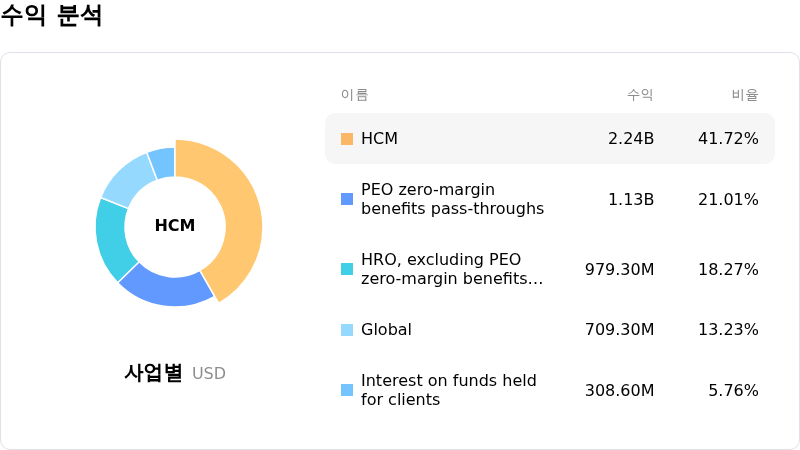Click the 이름 column header
The height and width of the screenshot is (450, 800).
pos(354,95)
